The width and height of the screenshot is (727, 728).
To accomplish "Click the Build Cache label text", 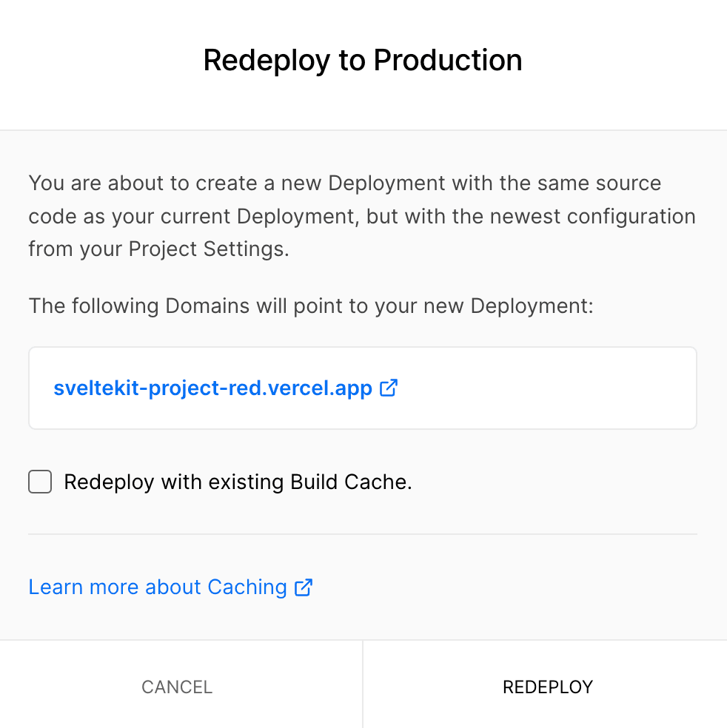I will [238, 482].
